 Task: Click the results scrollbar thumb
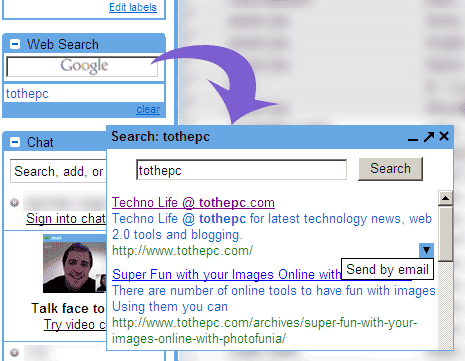click(x=445, y=233)
